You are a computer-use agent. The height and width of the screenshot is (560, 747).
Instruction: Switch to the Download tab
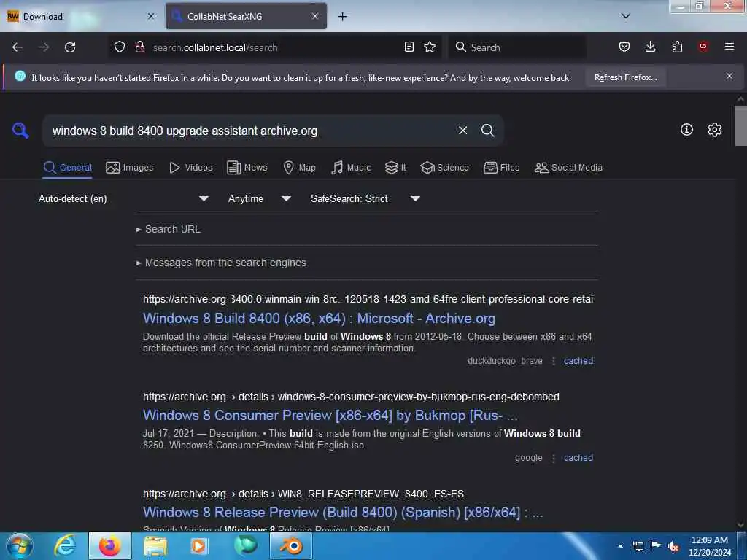click(x=81, y=17)
